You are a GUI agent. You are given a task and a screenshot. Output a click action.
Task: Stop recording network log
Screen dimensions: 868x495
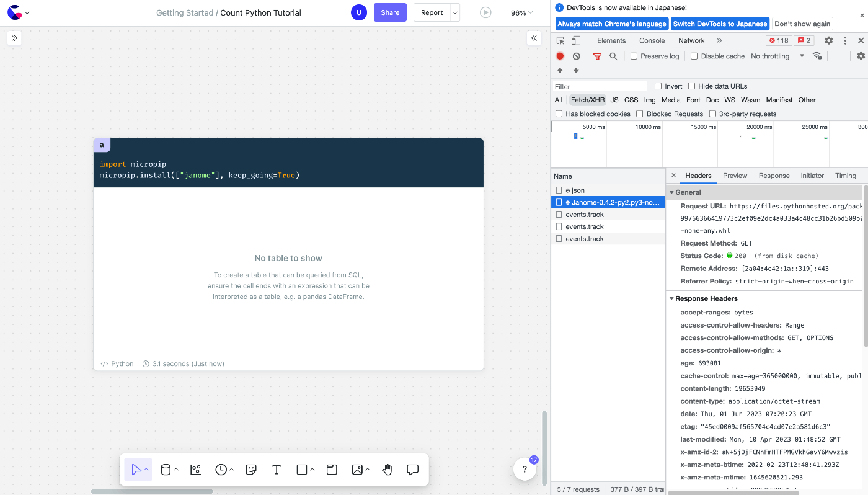(560, 56)
